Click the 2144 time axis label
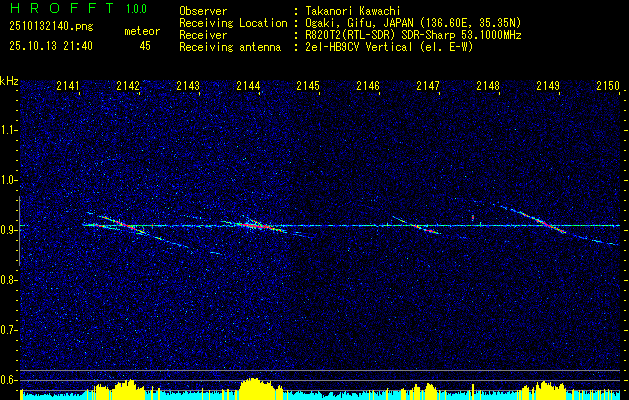 pyautogui.click(x=248, y=86)
